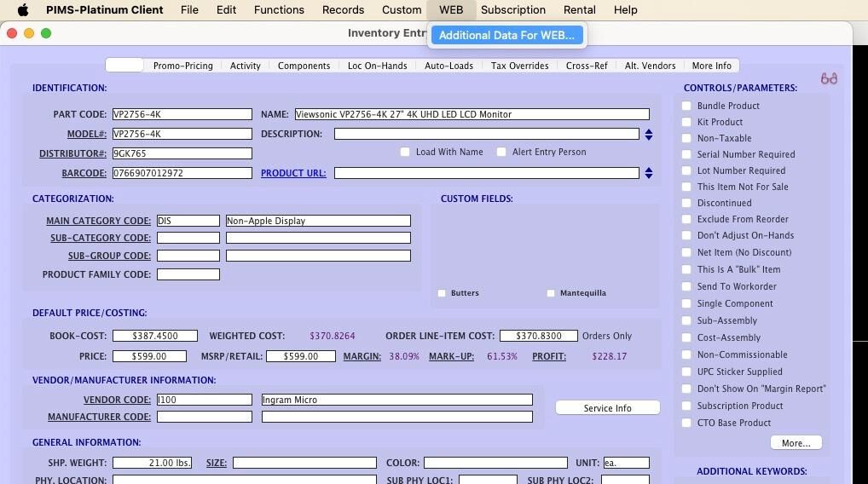
Task: Open the Apple menu
Action: click(x=23, y=10)
